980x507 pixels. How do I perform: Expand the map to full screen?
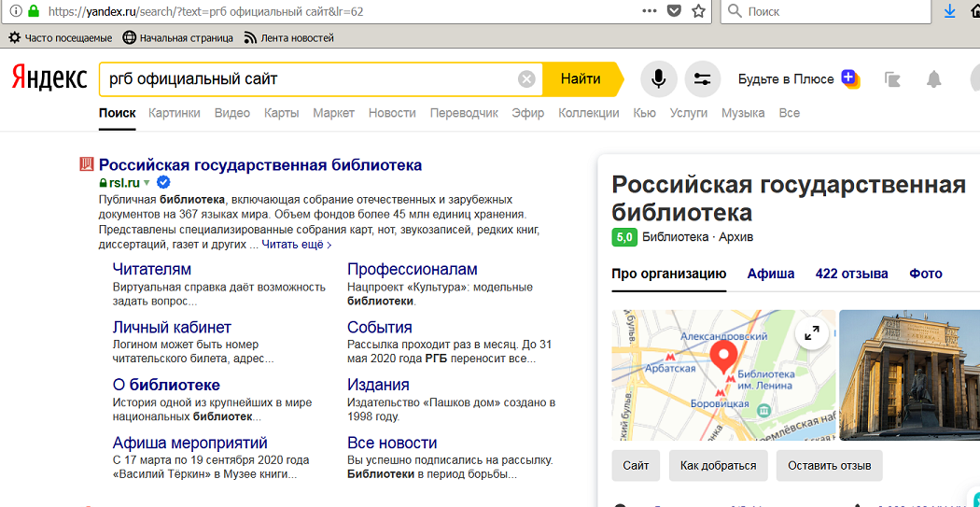[x=812, y=334]
